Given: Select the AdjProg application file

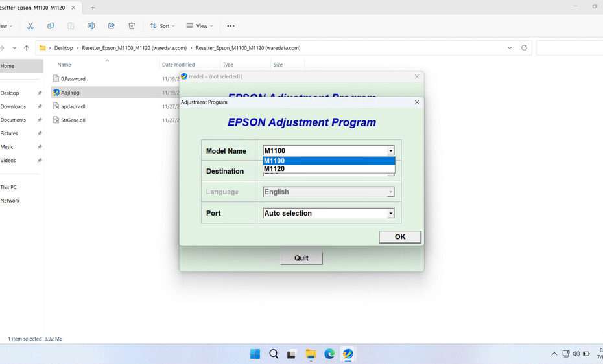Looking at the screenshot, I should point(70,93).
